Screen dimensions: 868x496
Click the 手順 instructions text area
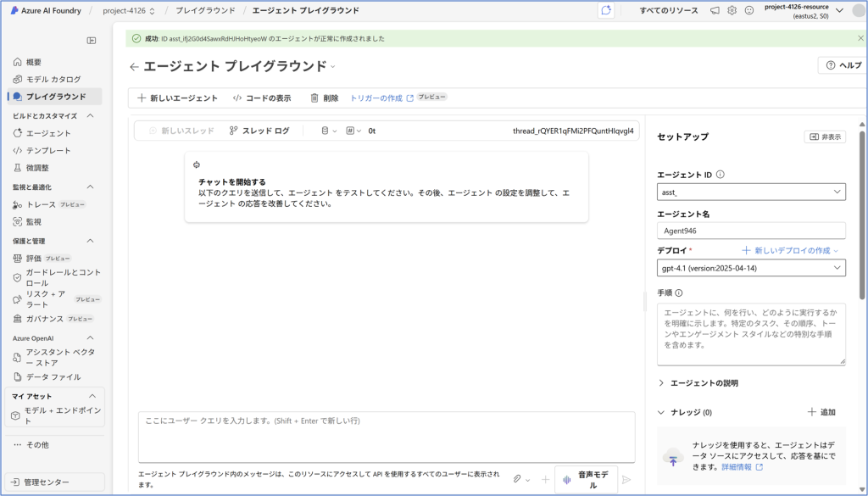pos(751,334)
